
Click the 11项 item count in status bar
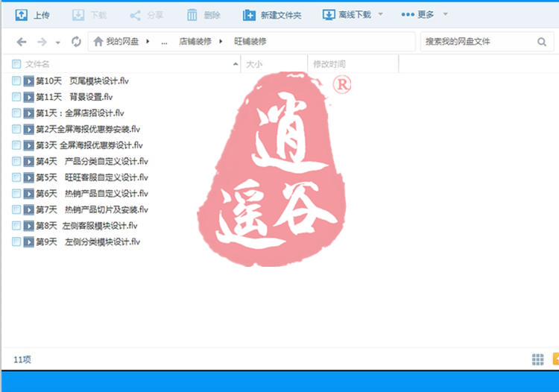pos(22,359)
